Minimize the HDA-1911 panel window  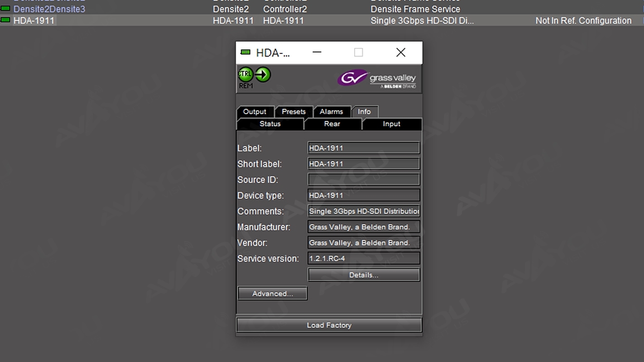coord(317,52)
